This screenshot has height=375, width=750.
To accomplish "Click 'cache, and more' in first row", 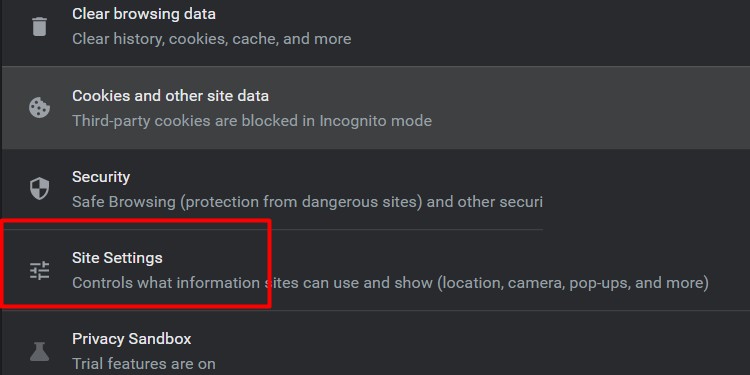I will tap(292, 39).
